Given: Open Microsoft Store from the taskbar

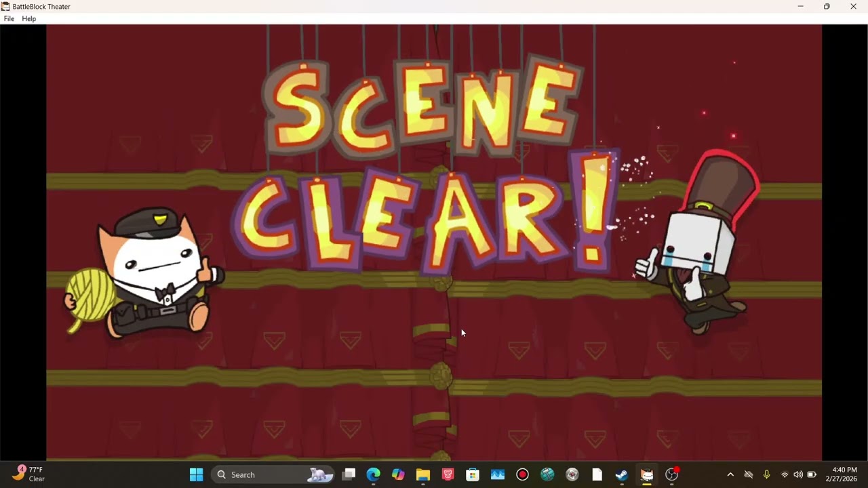Looking at the screenshot, I should (x=473, y=474).
